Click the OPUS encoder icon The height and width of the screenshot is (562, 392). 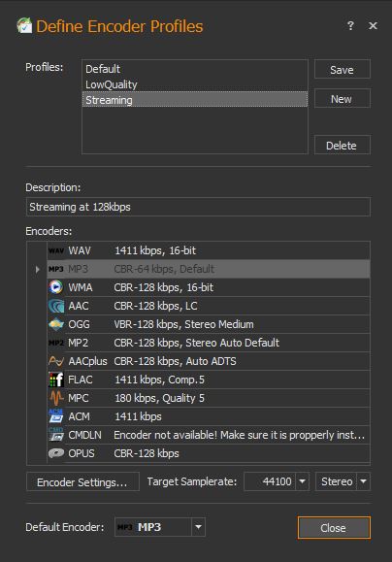coord(56,453)
